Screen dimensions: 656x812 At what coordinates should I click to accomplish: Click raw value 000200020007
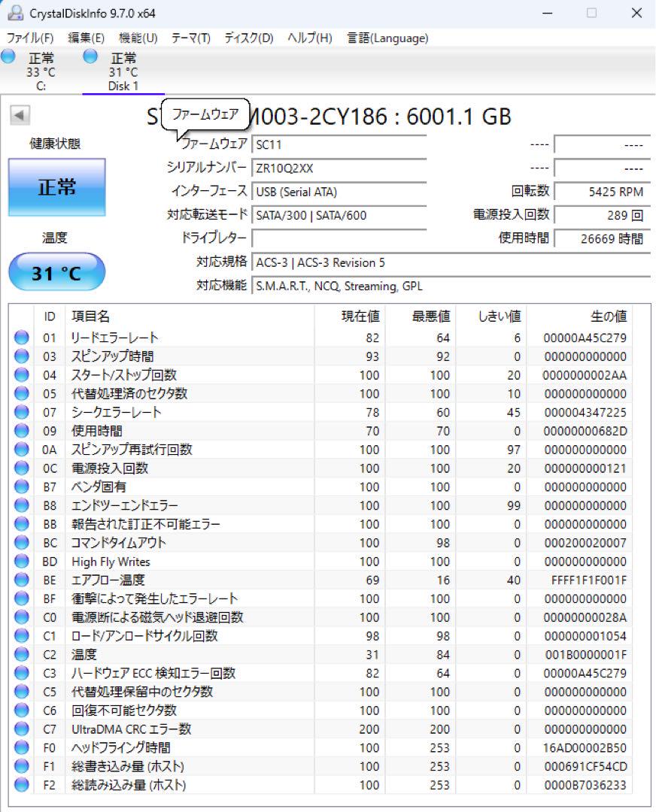point(585,543)
